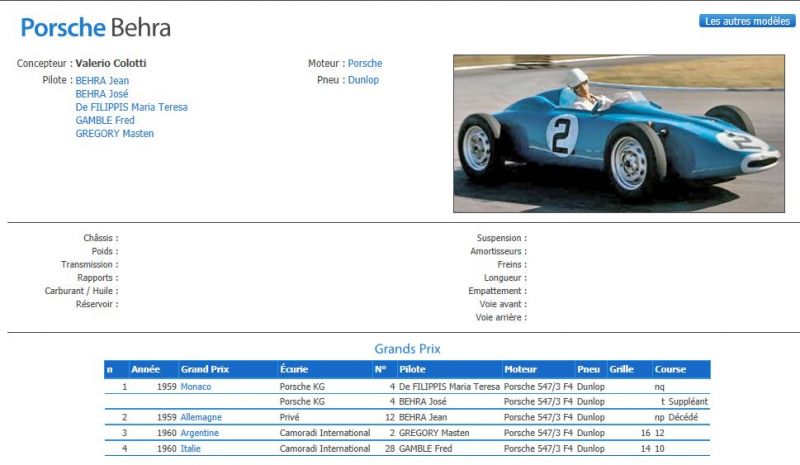Click 'Camoradi International' in the Italie row

pos(325,449)
